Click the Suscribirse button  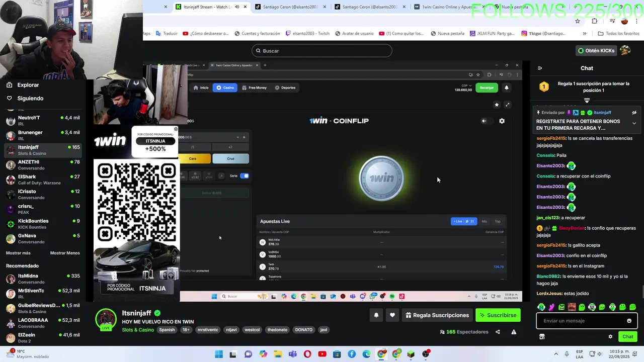click(498, 315)
